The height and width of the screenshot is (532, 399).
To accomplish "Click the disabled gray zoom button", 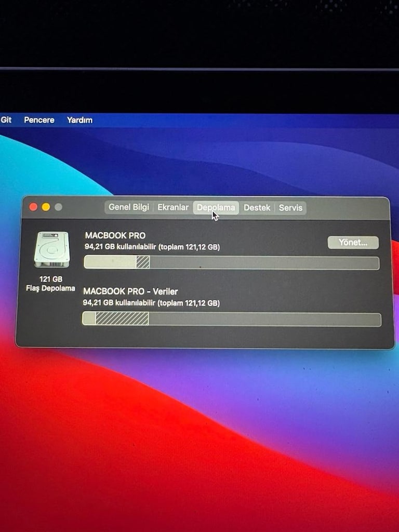I will click(x=58, y=207).
